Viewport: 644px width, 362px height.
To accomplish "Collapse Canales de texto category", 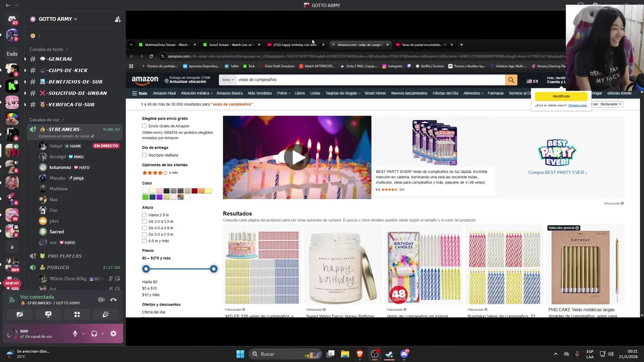I will pyautogui.click(x=48, y=49).
